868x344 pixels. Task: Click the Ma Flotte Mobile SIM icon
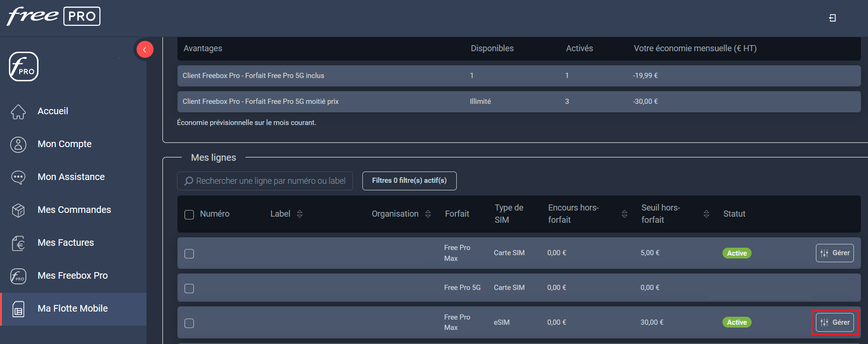point(18,309)
